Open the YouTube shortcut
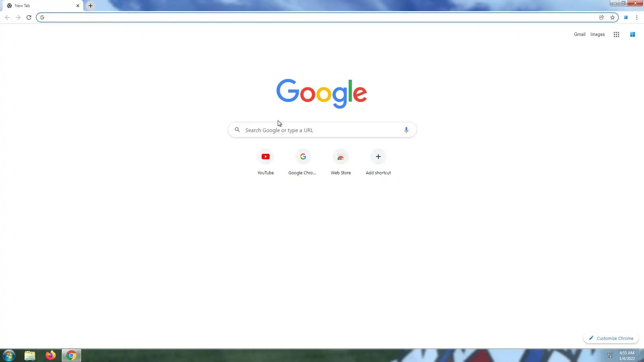 (x=265, y=157)
